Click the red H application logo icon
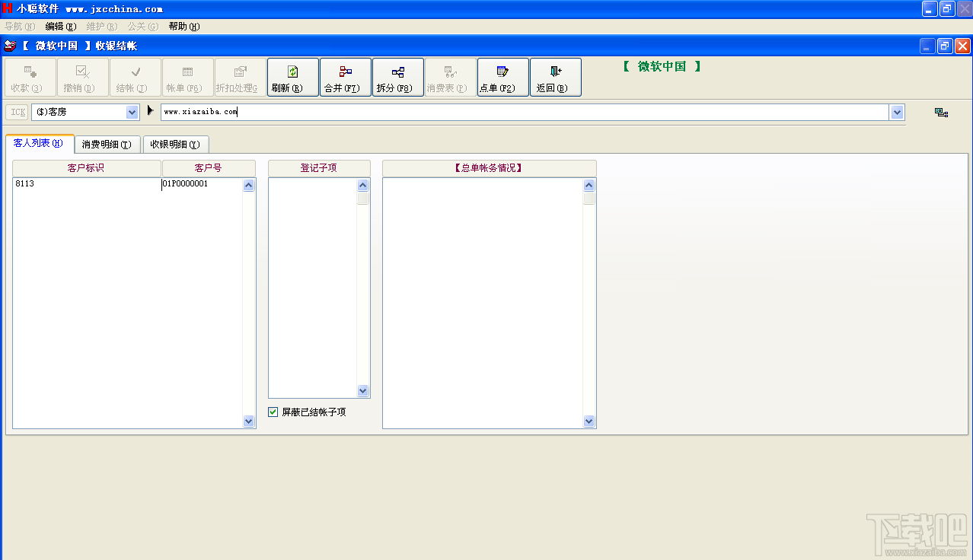 point(8,8)
